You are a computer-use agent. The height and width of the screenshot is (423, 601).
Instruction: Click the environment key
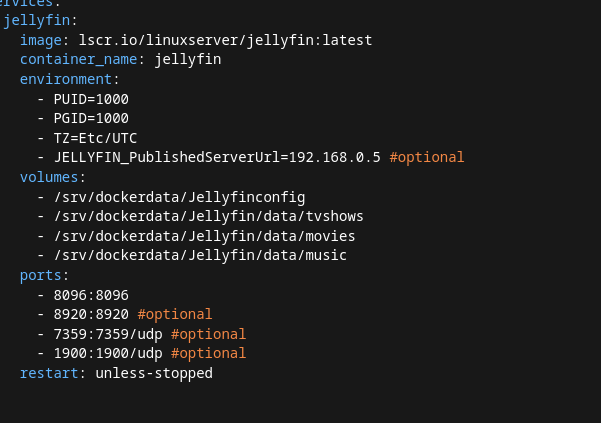click(x=66, y=79)
